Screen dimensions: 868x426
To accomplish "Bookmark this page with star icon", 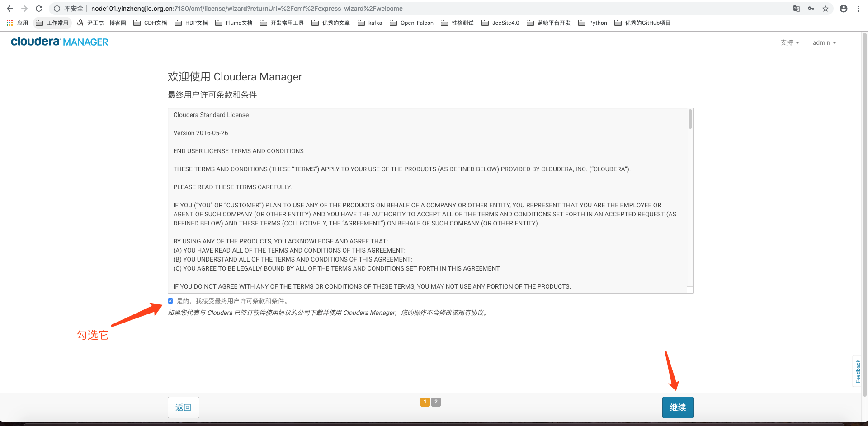I will tap(826, 9).
